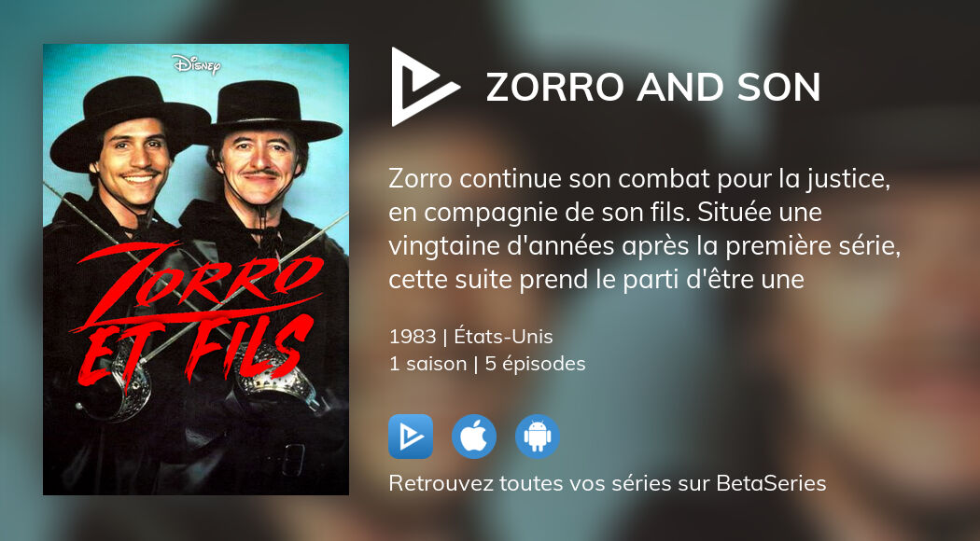Open the blue BetaSeries app icon
The image size is (980, 541).
click(x=411, y=437)
